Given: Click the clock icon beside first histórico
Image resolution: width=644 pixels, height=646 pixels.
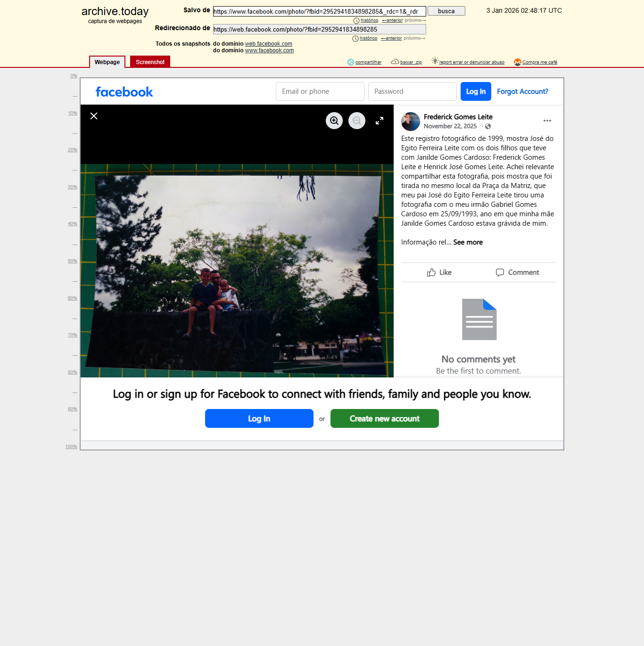Looking at the screenshot, I should point(356,21).
